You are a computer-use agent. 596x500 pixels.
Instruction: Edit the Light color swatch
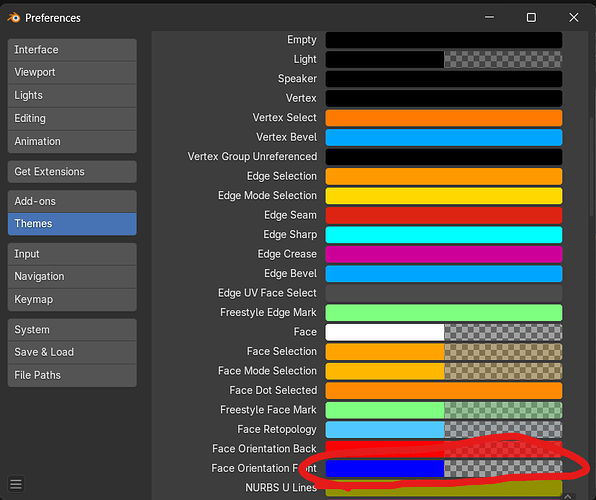(444, 59)
